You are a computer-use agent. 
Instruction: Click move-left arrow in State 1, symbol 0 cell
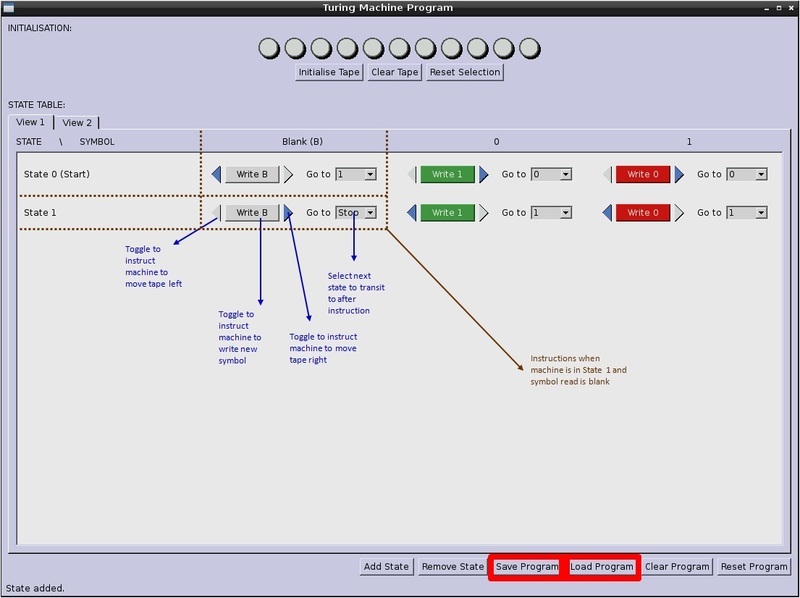412,212
